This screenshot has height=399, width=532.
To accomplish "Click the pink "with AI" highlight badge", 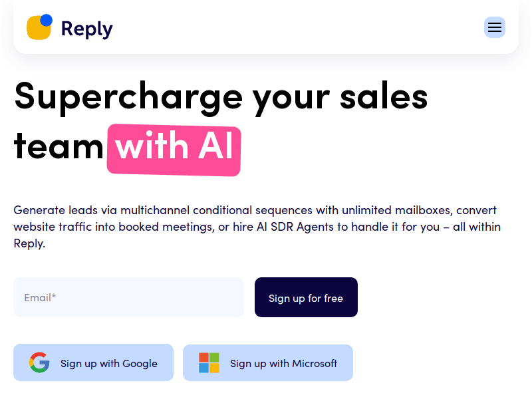I will tap(174, 148).
